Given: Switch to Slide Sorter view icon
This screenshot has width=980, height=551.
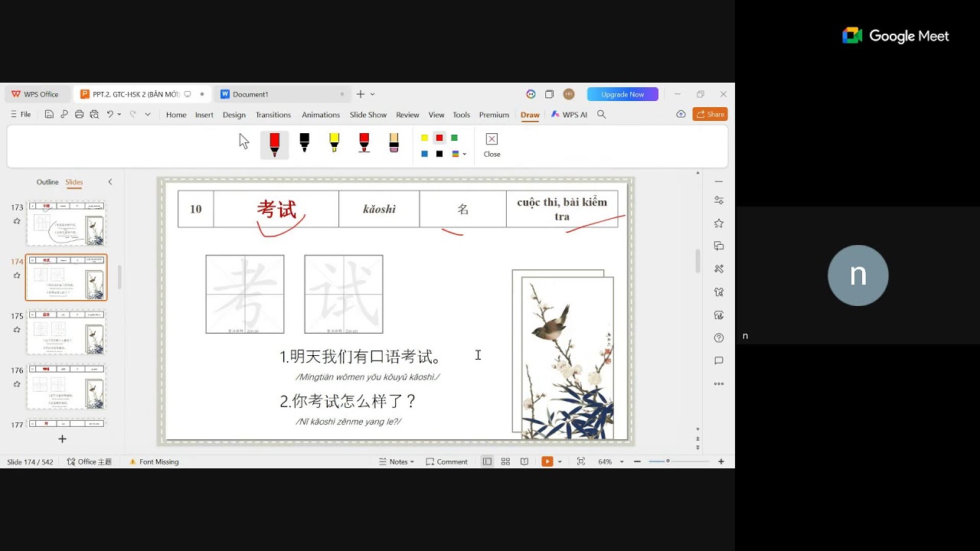Looking at the screenshot, I should (505, 461).
